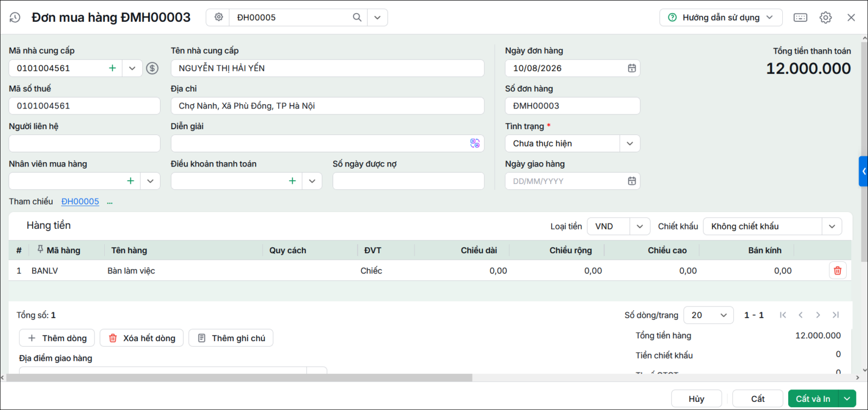The width and height of the screenshot is (868, 410).
Task: Go to first page icon
Action: [783, 315]
